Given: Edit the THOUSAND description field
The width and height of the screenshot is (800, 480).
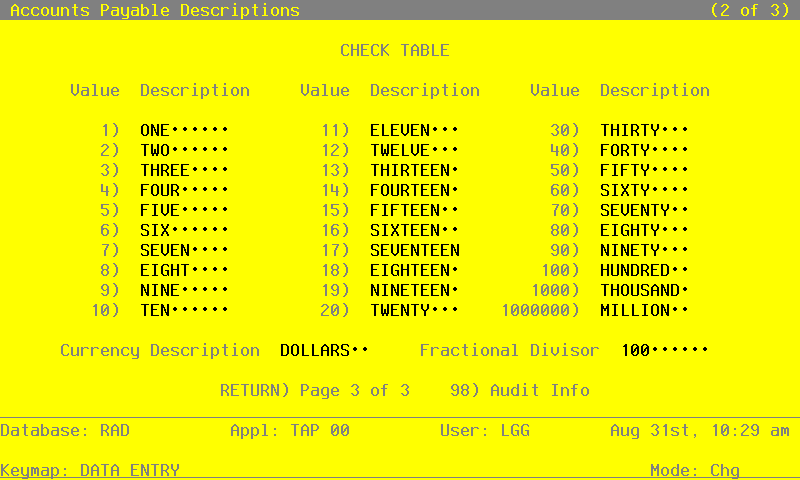Looking at the screenshot, I should [x=644, y=290].
